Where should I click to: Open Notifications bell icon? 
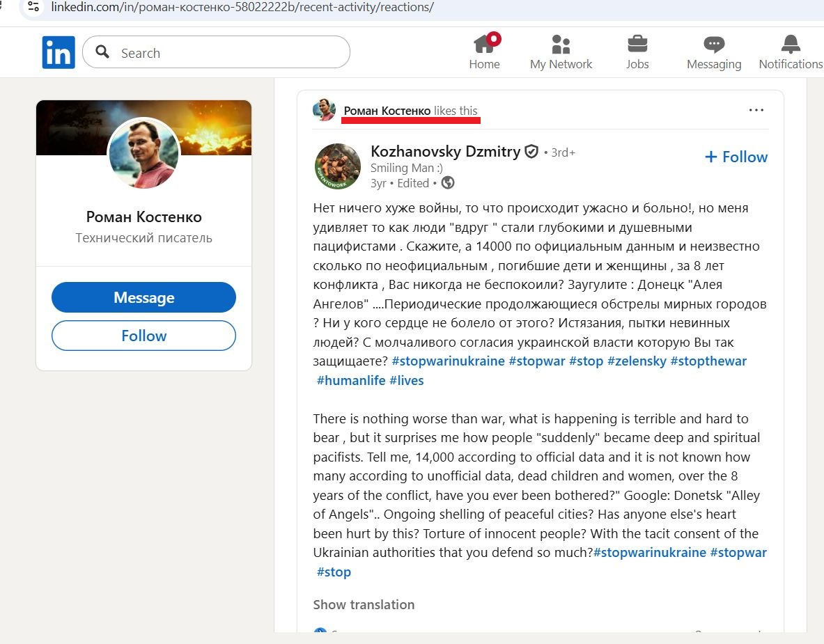[x=791, y=45]
